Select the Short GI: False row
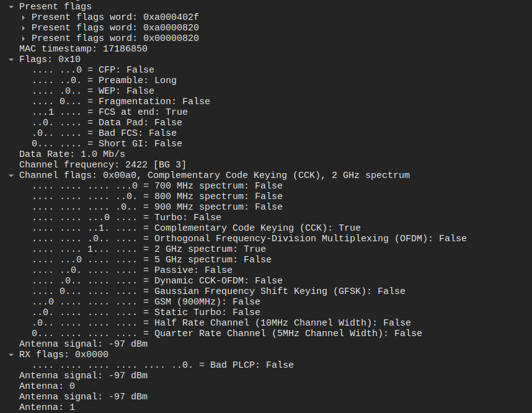 pyautogui.click(x=107, y=144)
